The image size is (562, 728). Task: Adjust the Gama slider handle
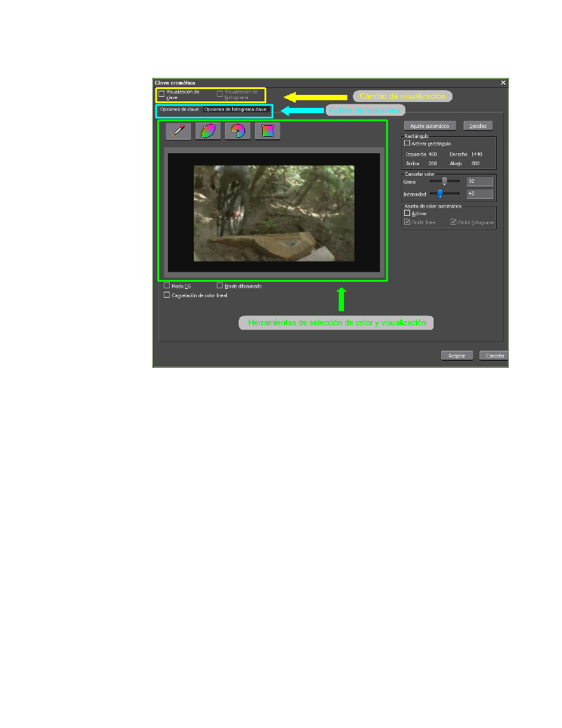pyautogui.click(x=444, y=182)
